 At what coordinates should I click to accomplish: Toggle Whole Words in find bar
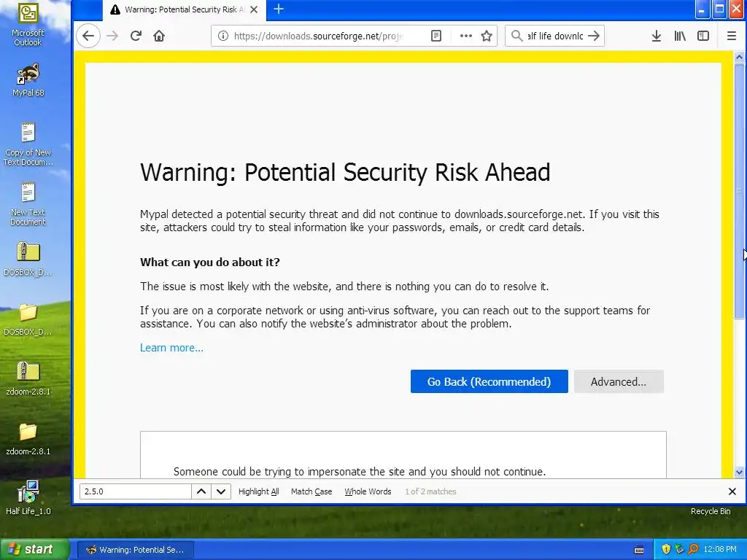tap(368, 491)
